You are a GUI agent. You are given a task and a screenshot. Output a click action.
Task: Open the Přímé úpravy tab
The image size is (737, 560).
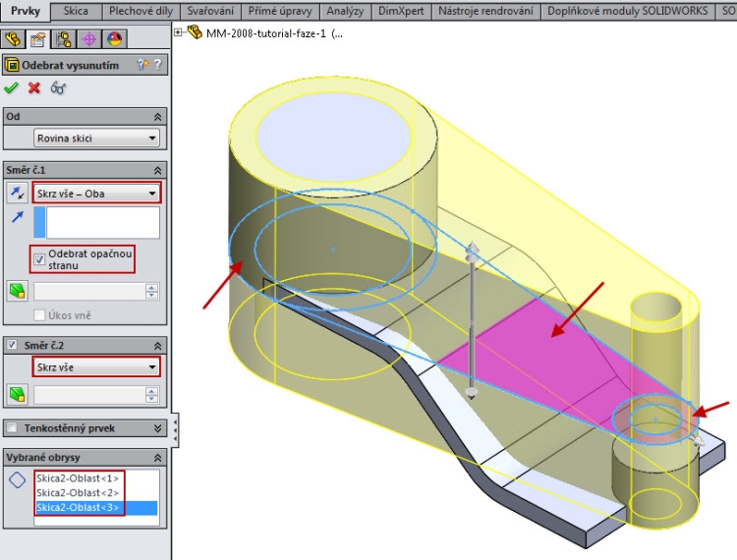pos(280,11)
